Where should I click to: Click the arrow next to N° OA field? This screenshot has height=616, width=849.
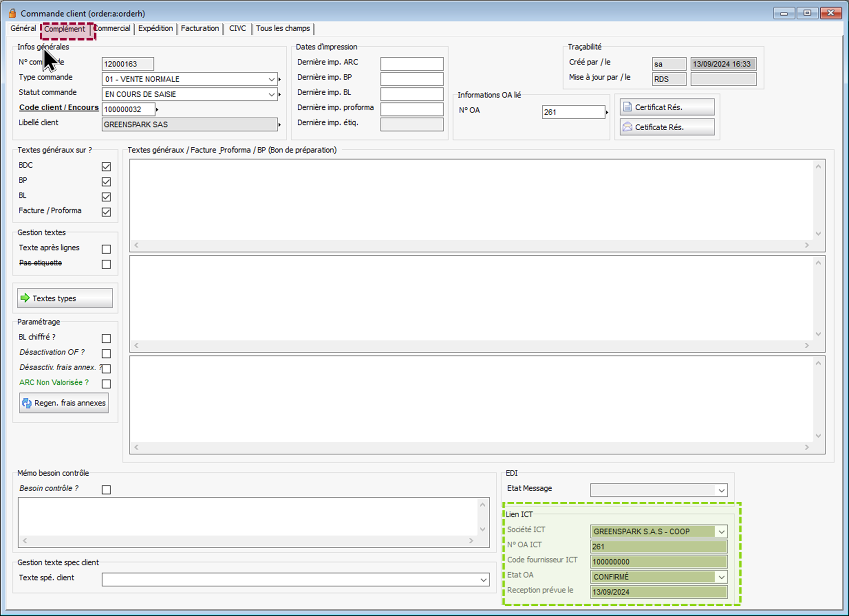click(607, 113)
